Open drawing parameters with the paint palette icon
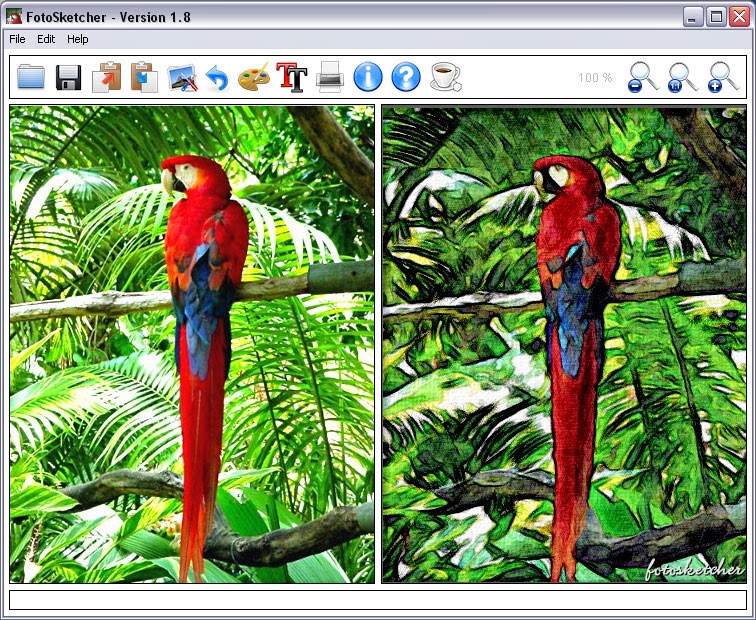This screenshot has width=756, height=620. coord(254,77)
